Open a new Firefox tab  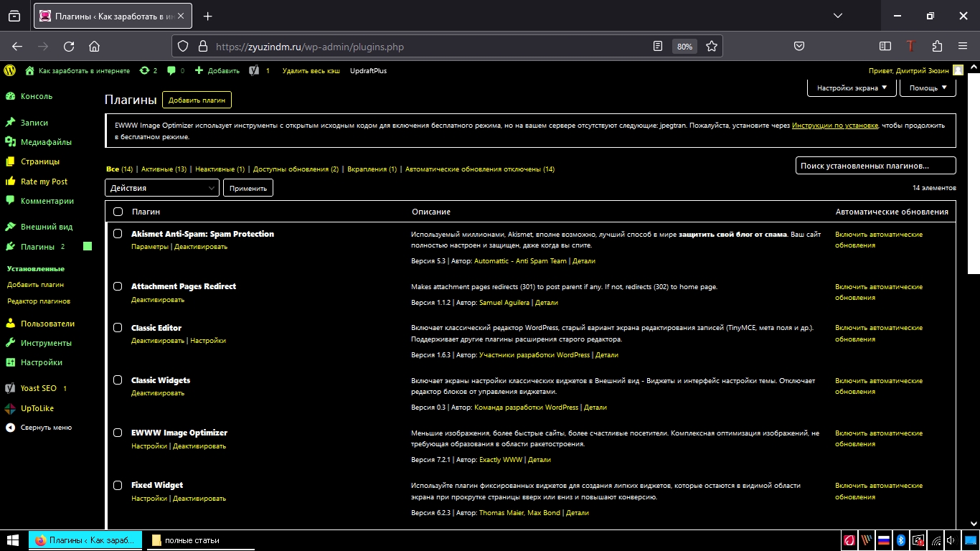coord(208,16)
